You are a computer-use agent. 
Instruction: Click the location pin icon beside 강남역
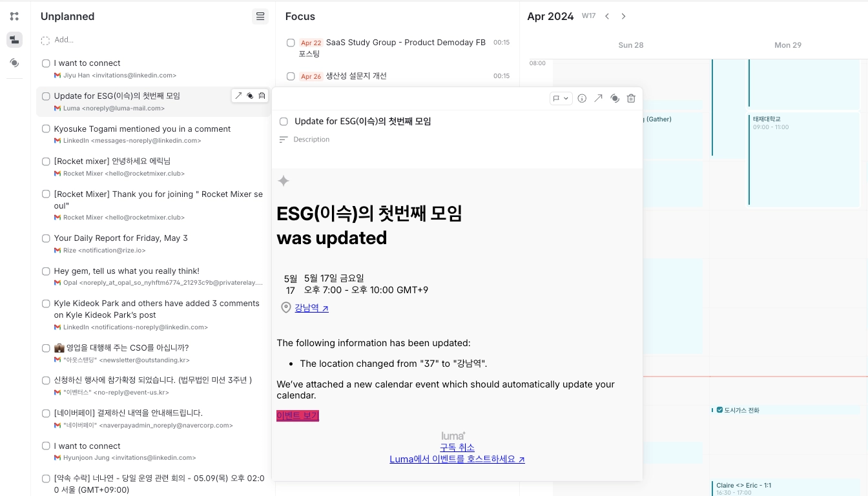(286, 308)
